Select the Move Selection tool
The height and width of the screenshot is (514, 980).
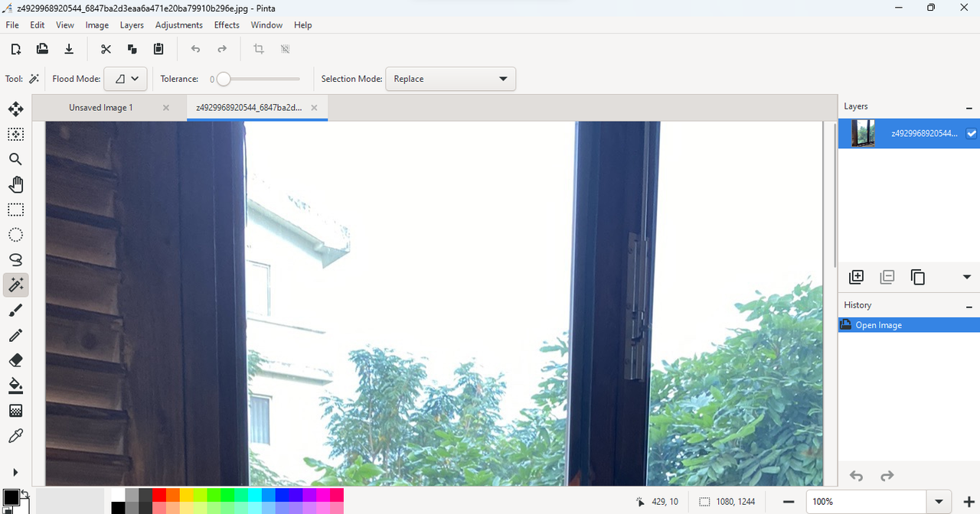[x=15, y=134]
